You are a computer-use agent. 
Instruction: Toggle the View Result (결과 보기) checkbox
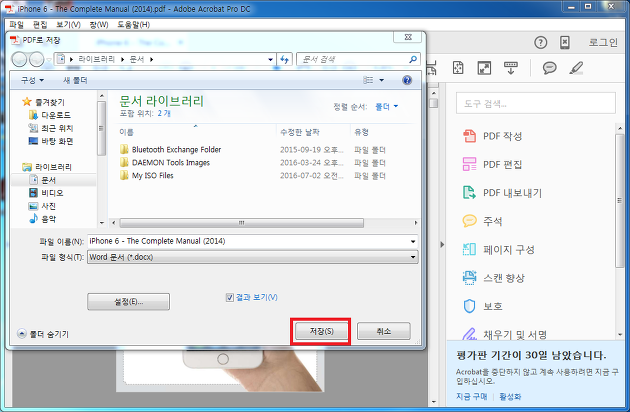tap(229, 297)
